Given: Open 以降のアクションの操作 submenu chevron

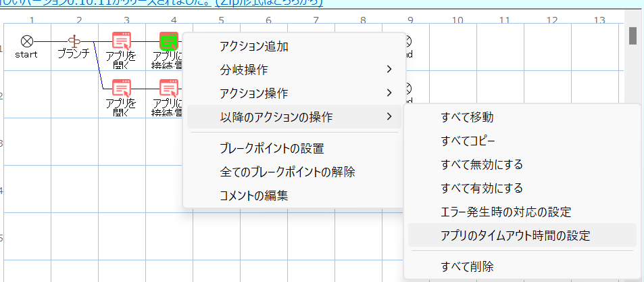Looking at the screenshot, I should (389, 117).
